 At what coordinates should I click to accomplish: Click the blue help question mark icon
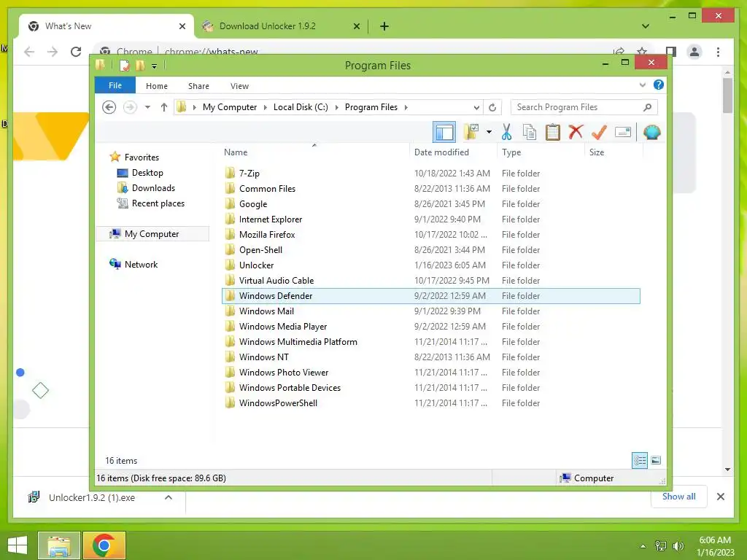pyautogui.click(x=659, y=85)
